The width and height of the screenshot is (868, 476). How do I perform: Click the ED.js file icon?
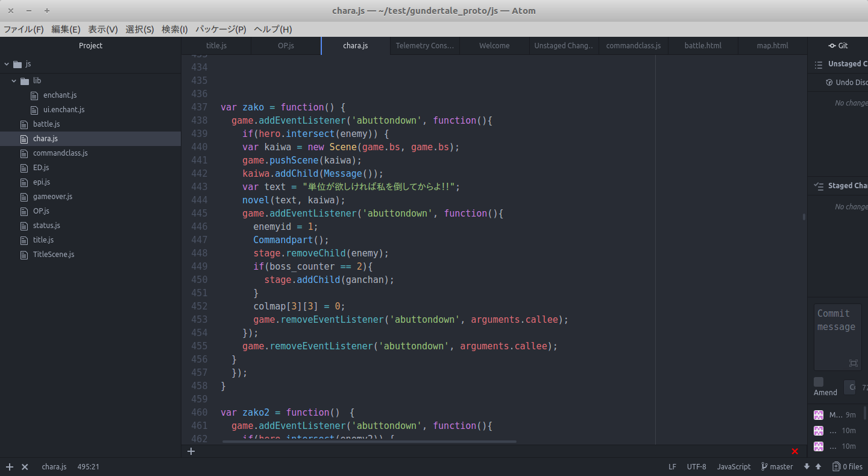tap(24, 168)
